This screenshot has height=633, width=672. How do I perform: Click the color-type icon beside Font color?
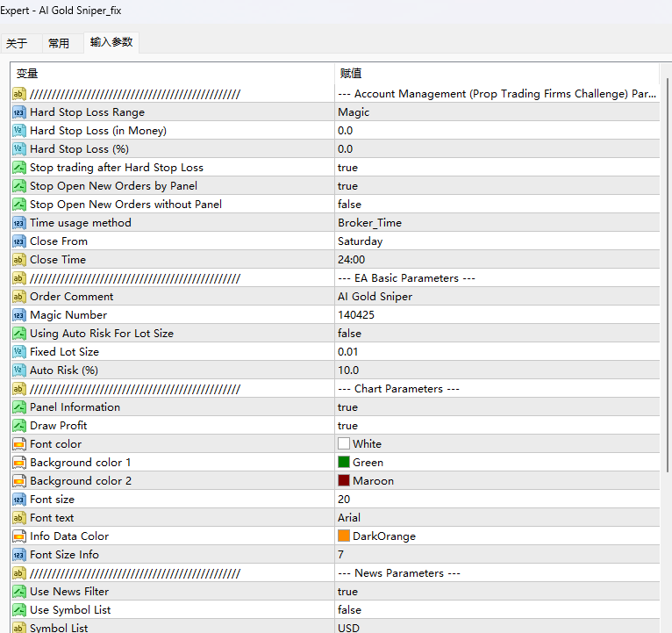coord(19,444)
